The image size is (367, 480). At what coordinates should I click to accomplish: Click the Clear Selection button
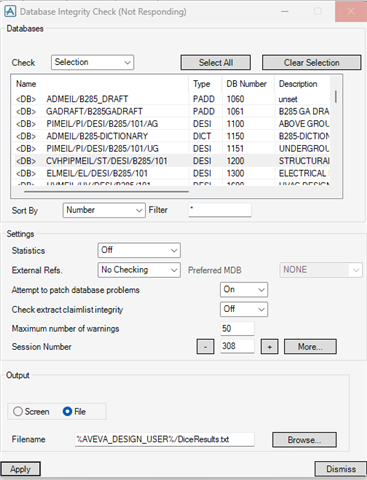pos(311,63)
